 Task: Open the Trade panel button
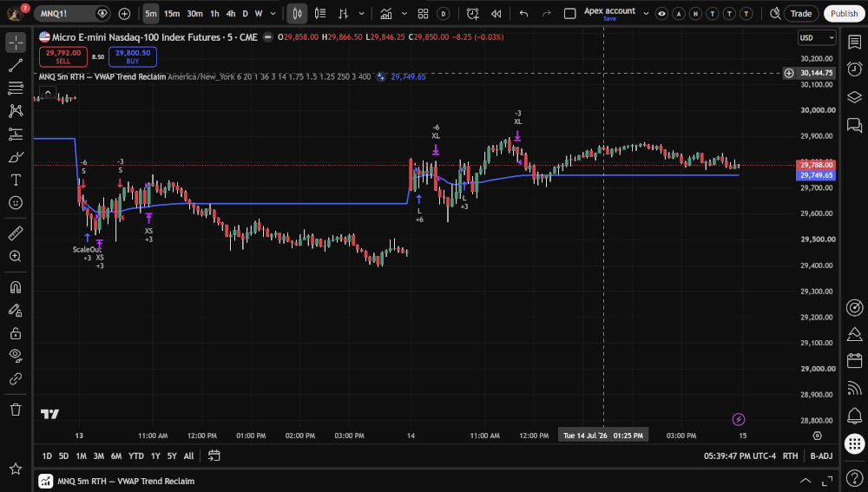pos(801,14)
